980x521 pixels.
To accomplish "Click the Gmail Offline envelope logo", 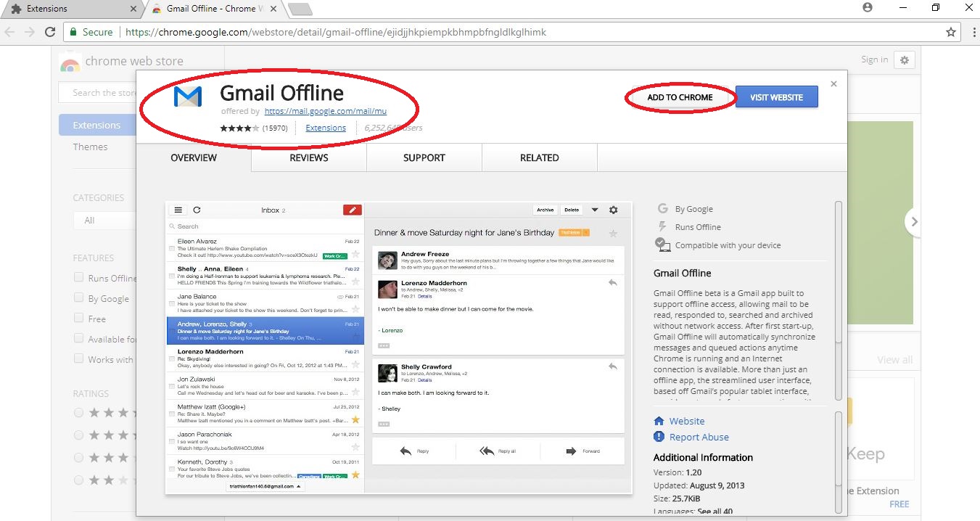I will [x=188, y=97].
